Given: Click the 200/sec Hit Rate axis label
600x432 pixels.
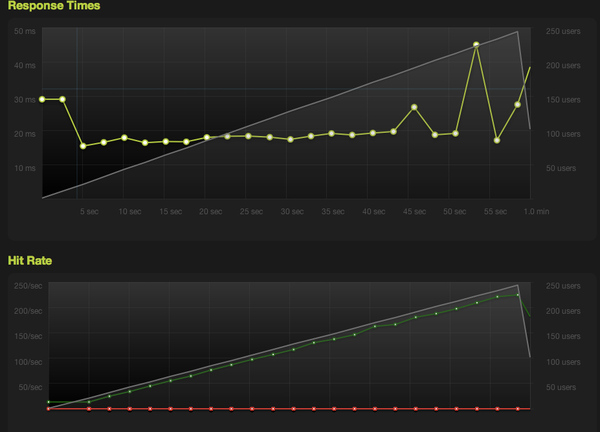Looking at the screenshot, I should [x=28, y=311].
